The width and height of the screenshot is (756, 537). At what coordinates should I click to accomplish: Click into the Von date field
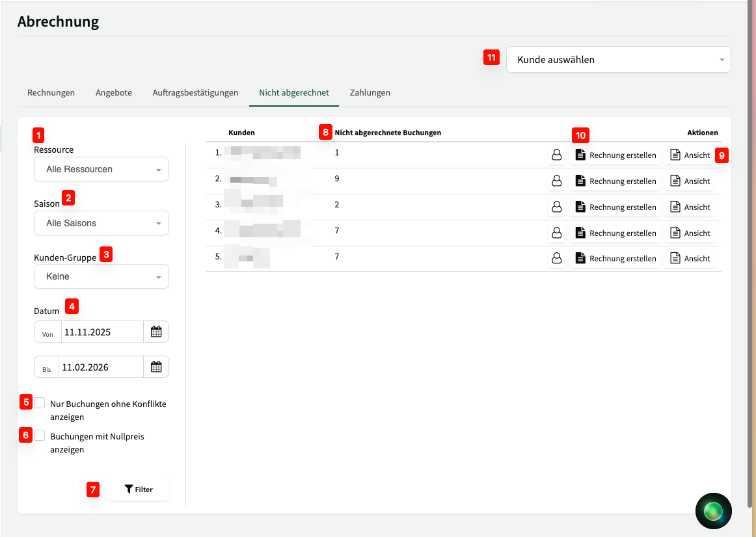[x=101, y=332]
